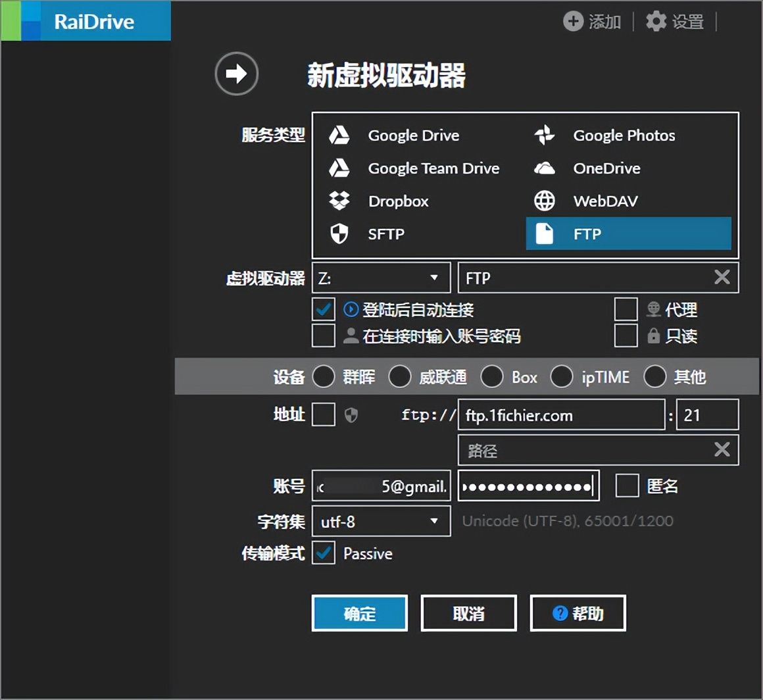The image size is (763, 700).
Task: Click the drive name field containing FTP
Action: pyautogui.click(x=598, y=278)
